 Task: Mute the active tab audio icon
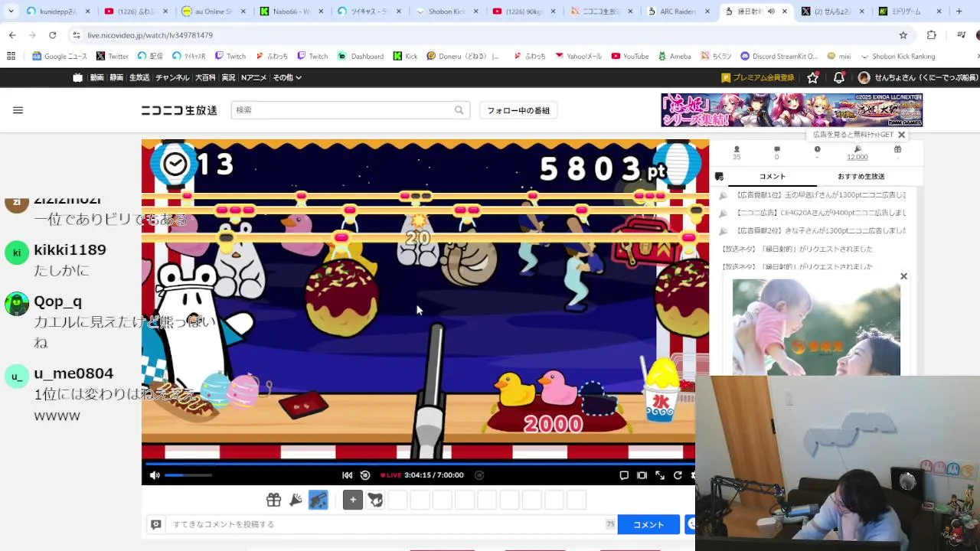point(771,11)
